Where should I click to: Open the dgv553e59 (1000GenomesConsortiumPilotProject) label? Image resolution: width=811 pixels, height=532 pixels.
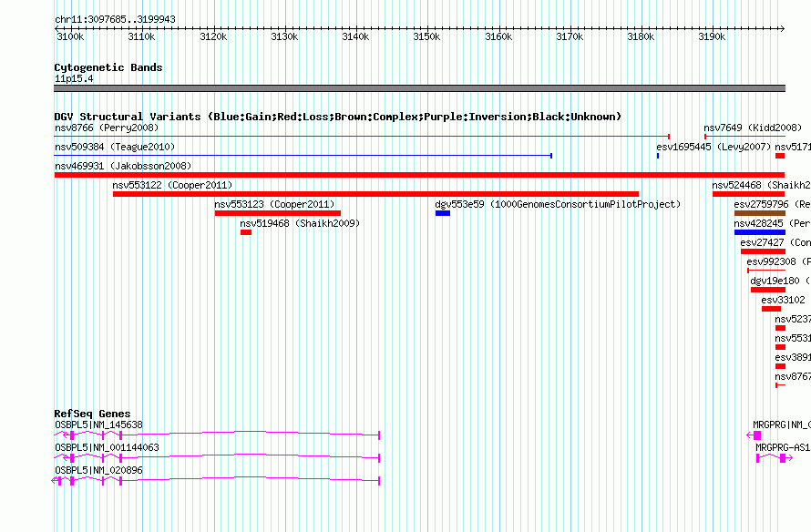(558, 204)
